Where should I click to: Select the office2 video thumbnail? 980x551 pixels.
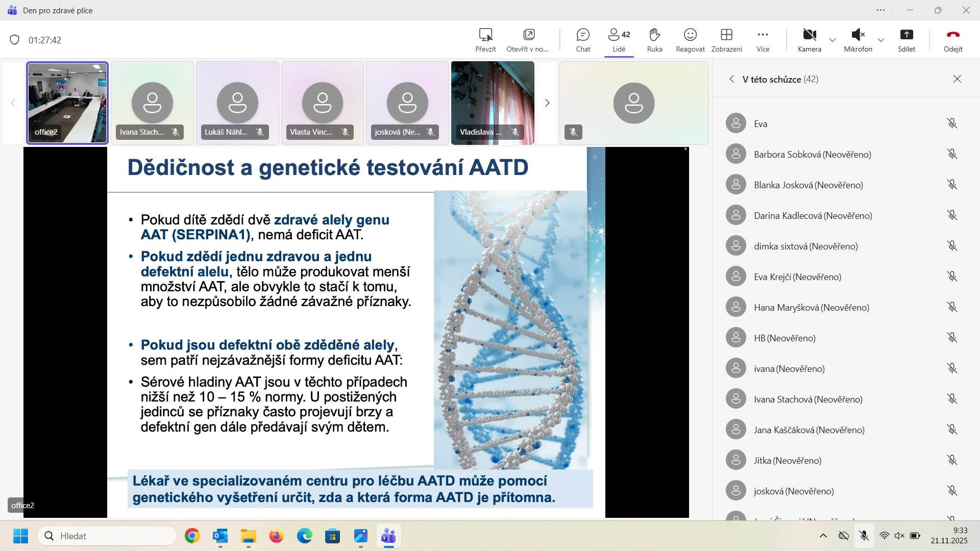click(67, 103)
